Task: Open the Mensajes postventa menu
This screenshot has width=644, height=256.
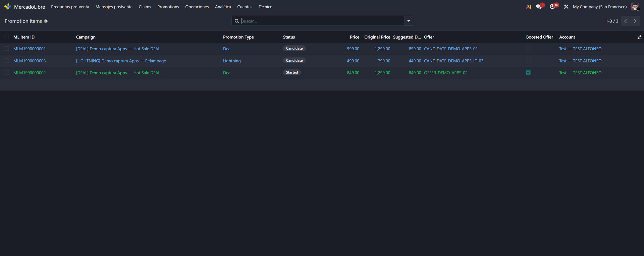Action: click(x=114, y=7)
